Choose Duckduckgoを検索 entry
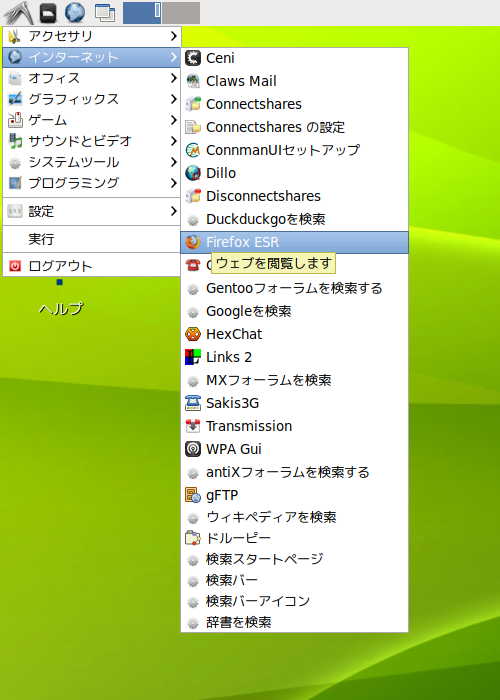The height and width of the screenshot is (700, 500). click(294, 219)
